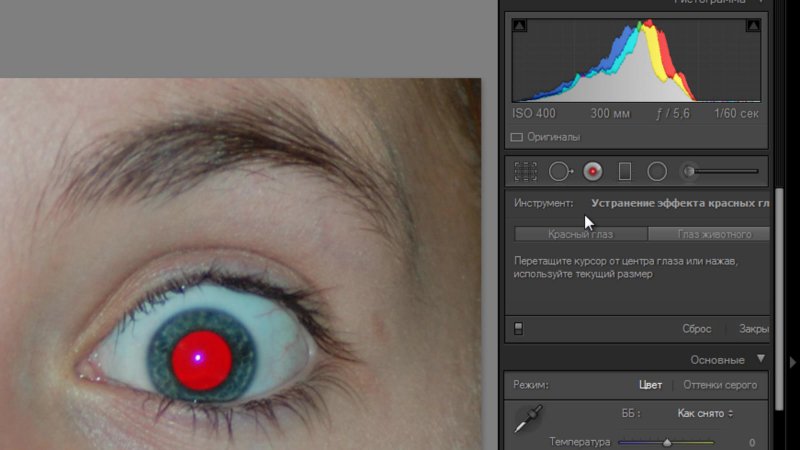Select the Radial Filter tool
The width and height of the screenshot is (800, 450).
657,171
